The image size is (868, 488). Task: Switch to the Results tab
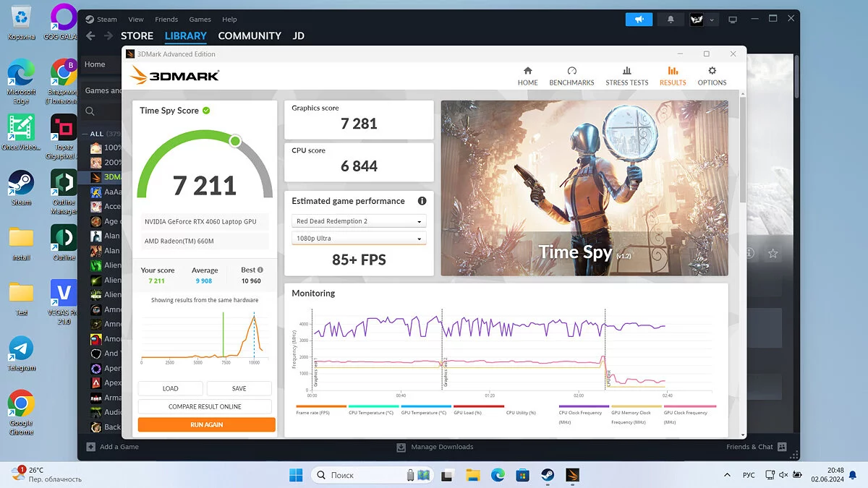tap(673, 76)
